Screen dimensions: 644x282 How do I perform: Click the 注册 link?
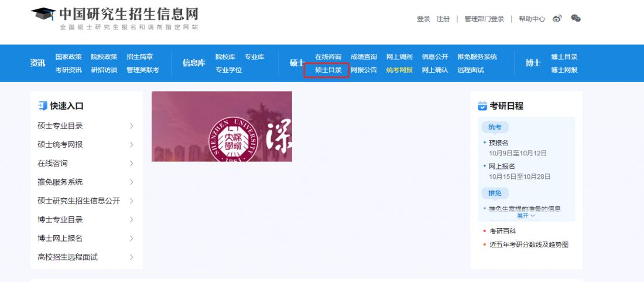443,19
